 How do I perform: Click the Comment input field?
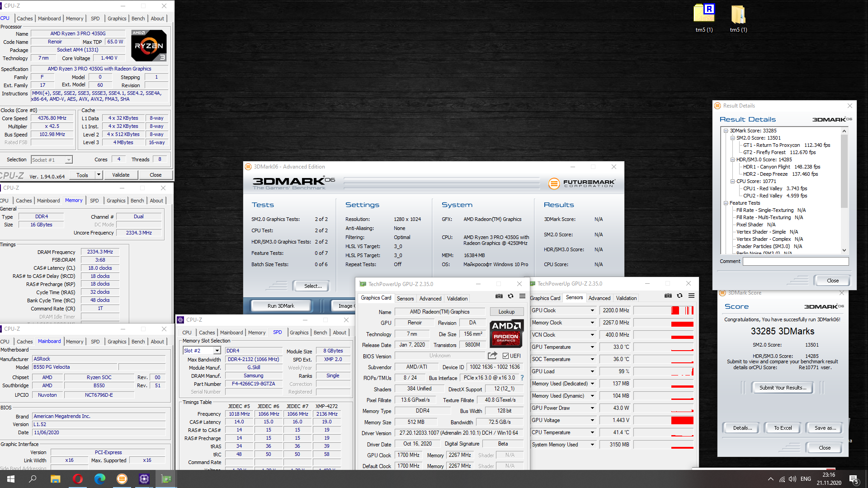(796, 262)
